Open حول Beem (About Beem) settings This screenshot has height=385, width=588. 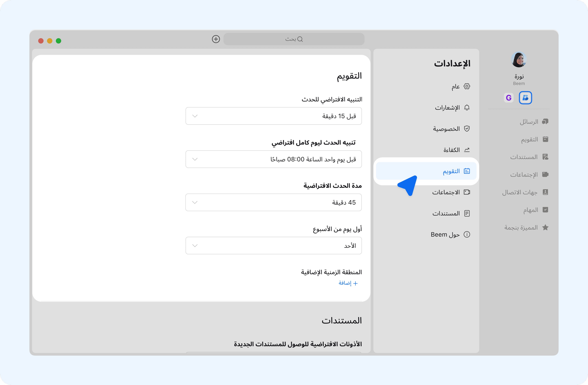click(x=450, y=234)
